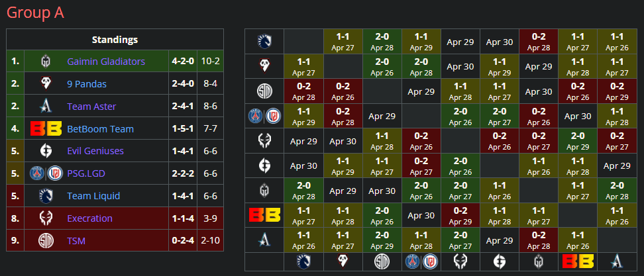Visit the Execration team name link

click(89, 218)
